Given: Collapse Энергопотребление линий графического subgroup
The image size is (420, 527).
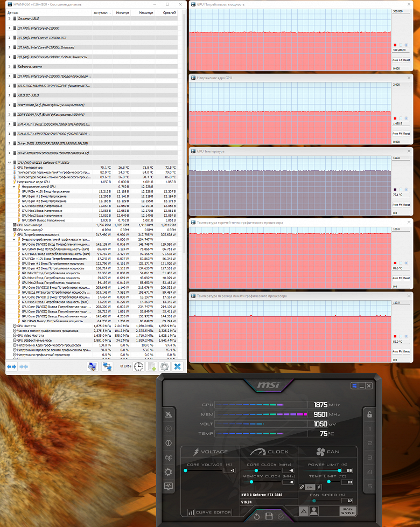Looking at the screenshot, I should pyautogui.click(x=14, y=240).
